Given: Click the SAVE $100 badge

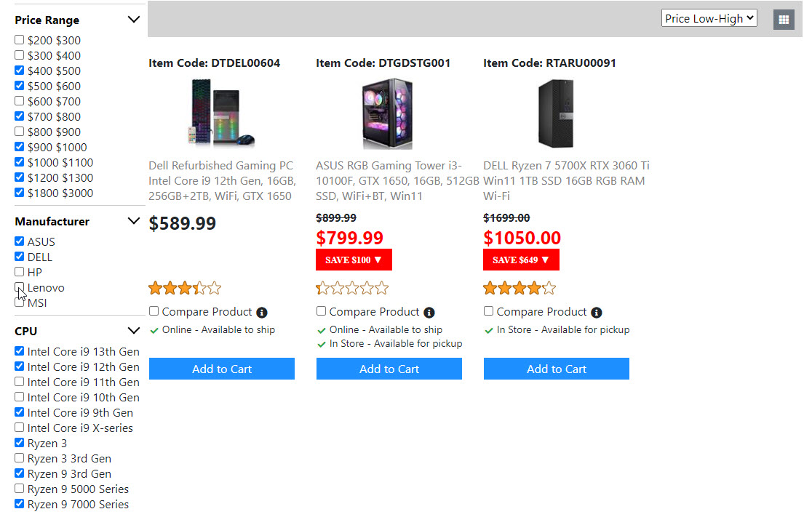Looking at the screenshot, I should click(x=354, y=260).
